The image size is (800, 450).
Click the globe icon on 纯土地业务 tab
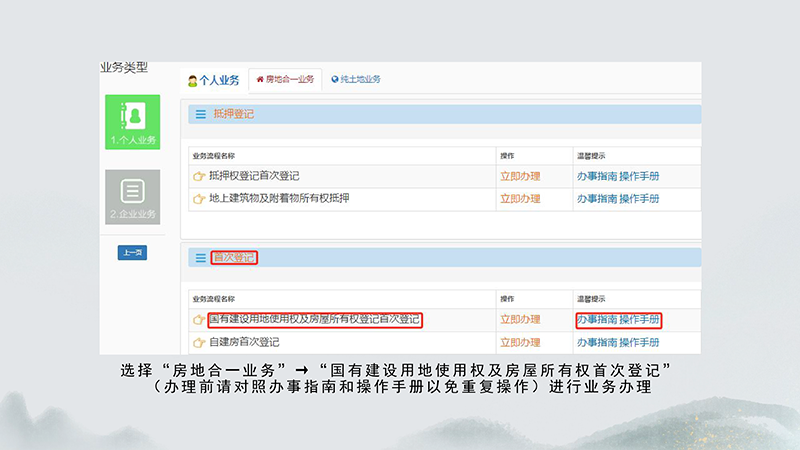click(x=335, y=79)
